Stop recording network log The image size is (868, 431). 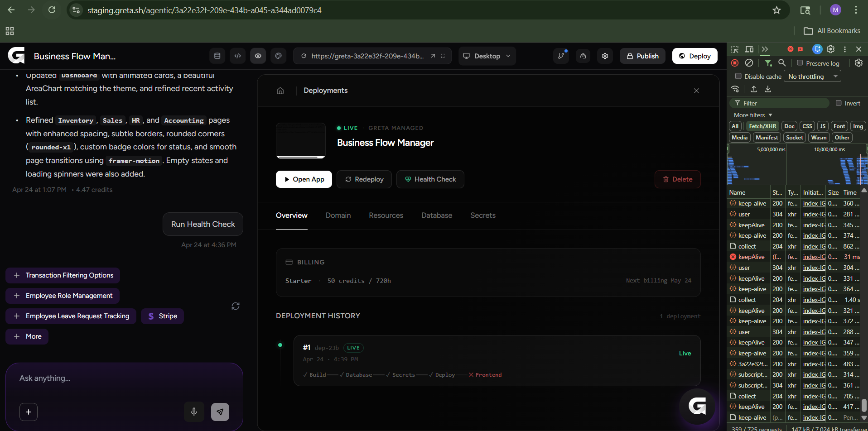[735, 63]
